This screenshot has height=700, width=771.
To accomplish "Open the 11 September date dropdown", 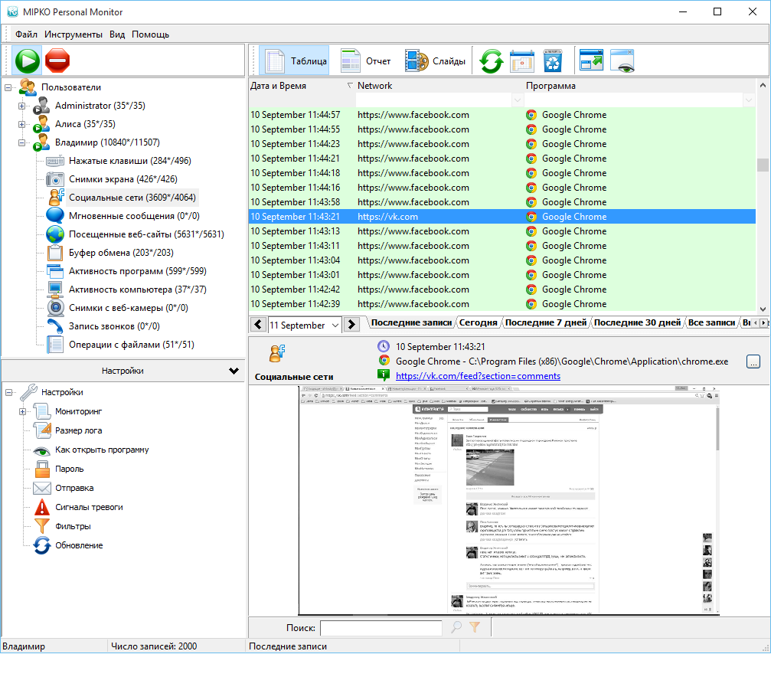I will [334, 325].
